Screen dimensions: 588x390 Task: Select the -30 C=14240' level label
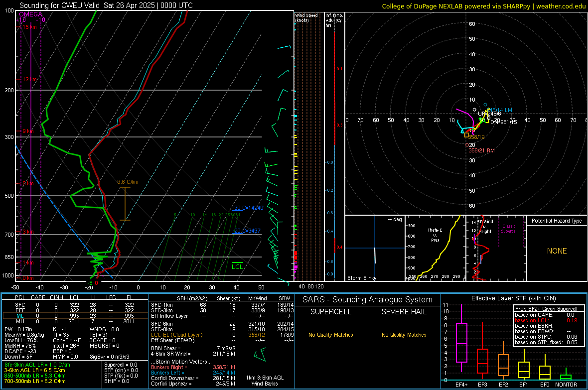[x=248, y=208]
